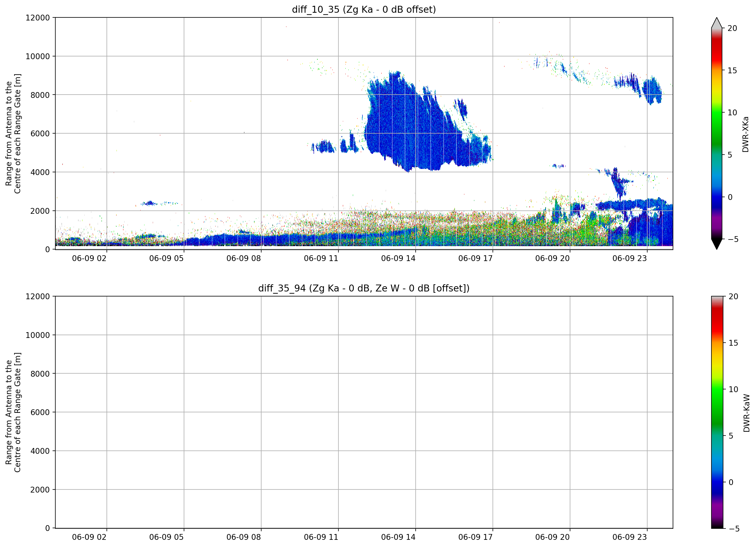Click the '20' tick on DWR-XKa colorbar
Screen dimensions: 756x547
[x=732, y=28]
